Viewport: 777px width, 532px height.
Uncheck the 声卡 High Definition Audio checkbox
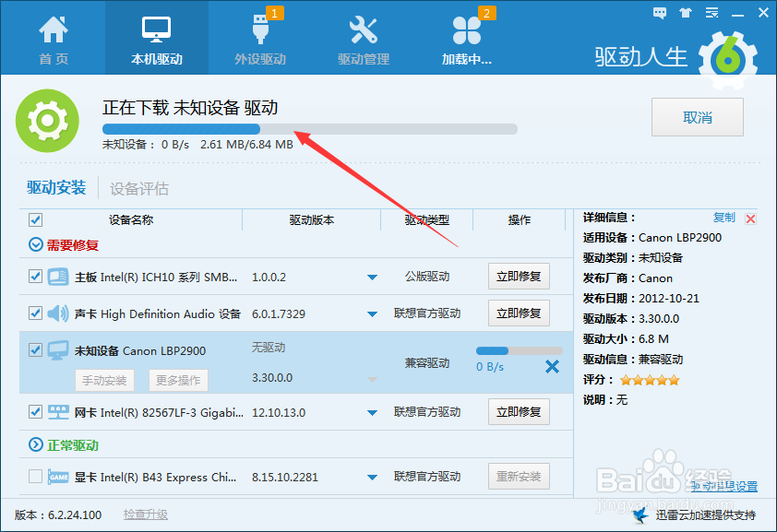pyautogui.click(x=35, y=313)
